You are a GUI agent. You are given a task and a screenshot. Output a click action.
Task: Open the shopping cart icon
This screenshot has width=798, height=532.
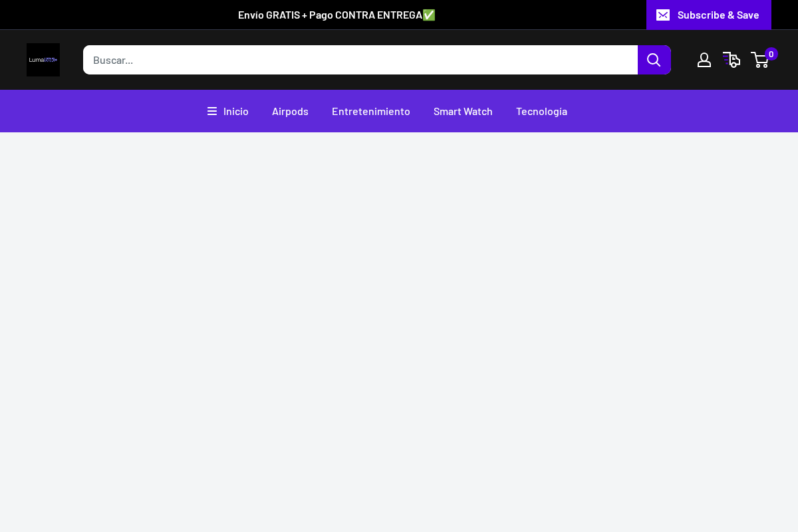[760, 60]
